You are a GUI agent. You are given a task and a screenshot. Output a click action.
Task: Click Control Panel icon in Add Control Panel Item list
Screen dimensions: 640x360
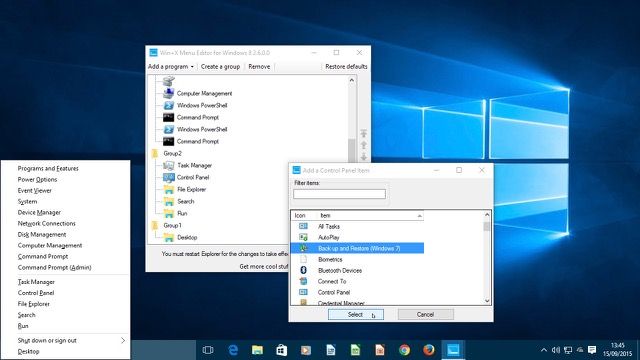[x=303, y=292]
